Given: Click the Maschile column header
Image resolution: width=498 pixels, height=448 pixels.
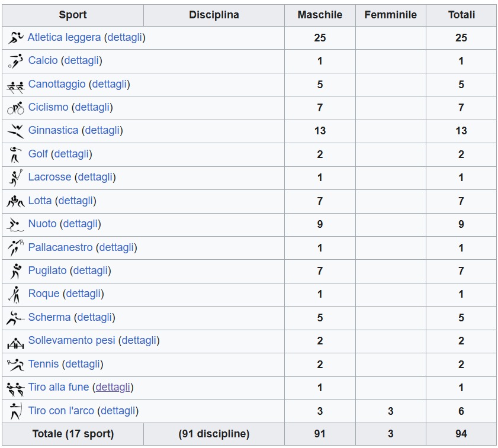Looking at the screenshot, I should 320,15.
